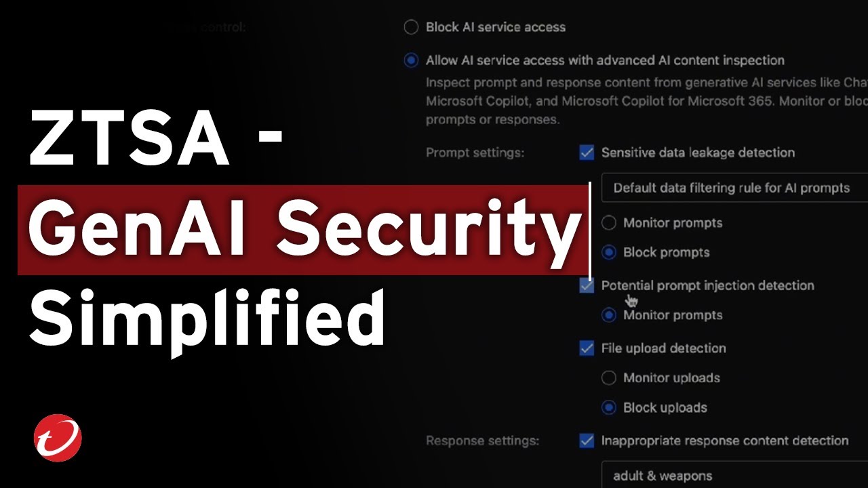The width and height of the screenshot is (868, 488).
Task: Toggle Inappropriate response content detection checkbox
Action: pyautogui.click(x=587, y=441)
